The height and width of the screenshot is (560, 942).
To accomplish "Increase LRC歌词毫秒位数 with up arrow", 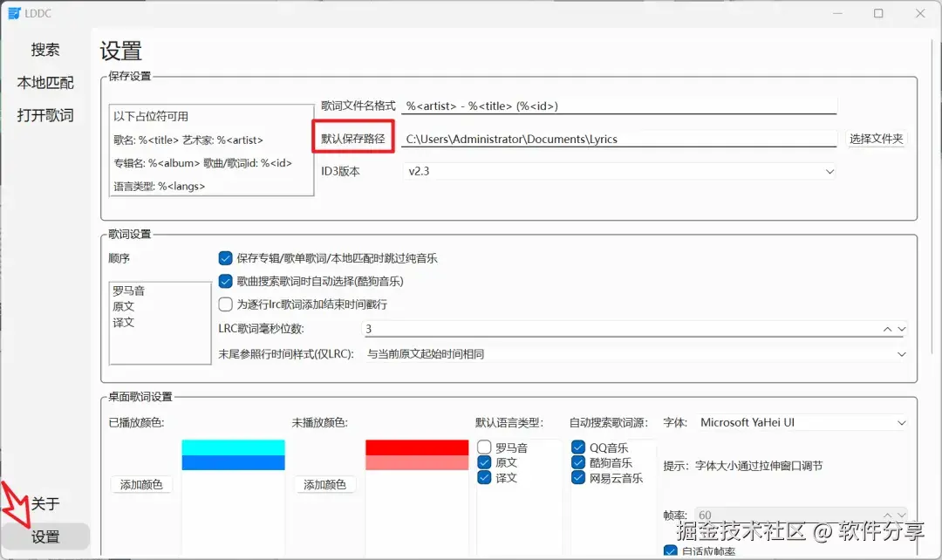I will pos(887,329).
